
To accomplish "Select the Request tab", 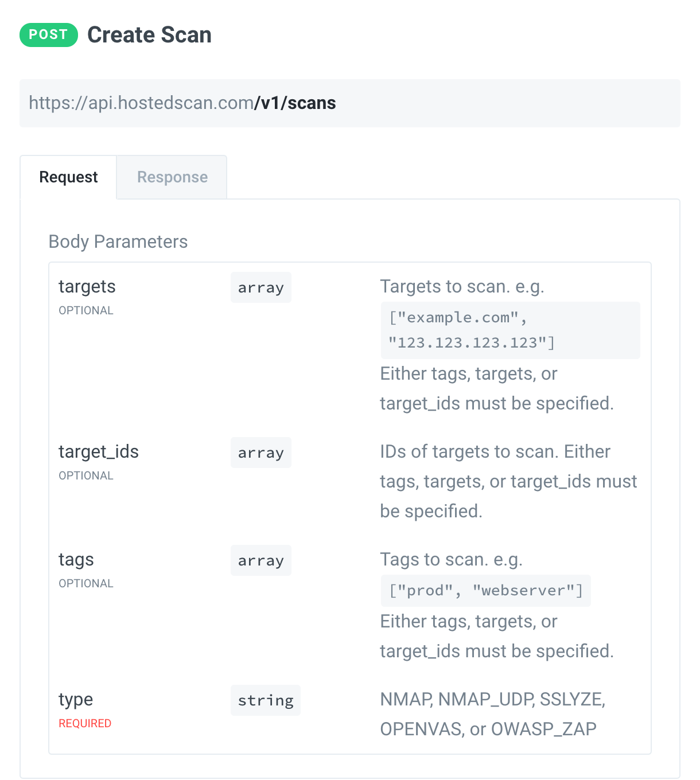I will [68, 177].
